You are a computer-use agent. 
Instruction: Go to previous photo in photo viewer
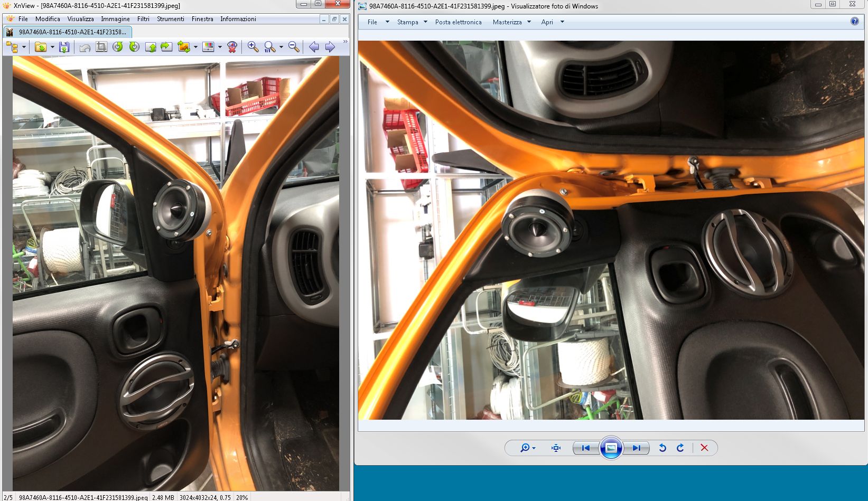(x=586, y=448)
